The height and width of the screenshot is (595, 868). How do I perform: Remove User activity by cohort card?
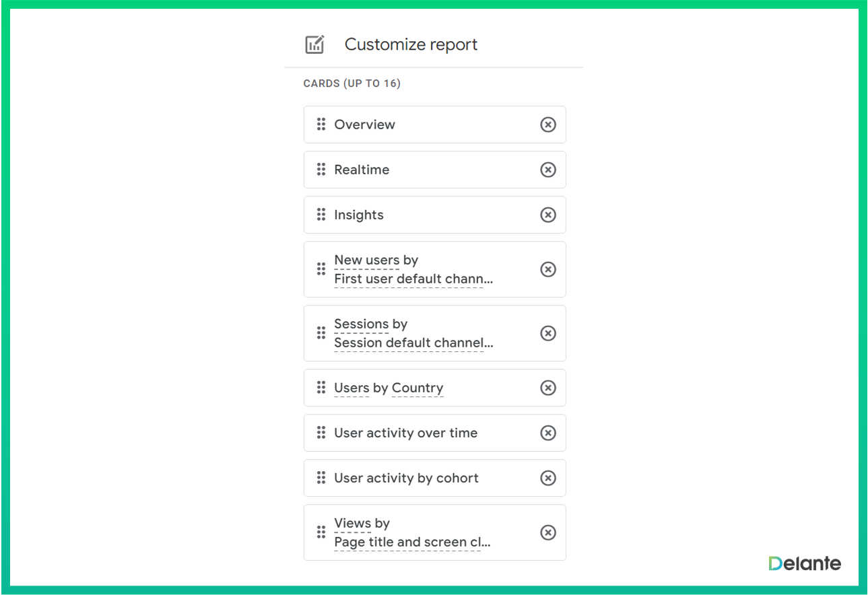coord(548,478)
